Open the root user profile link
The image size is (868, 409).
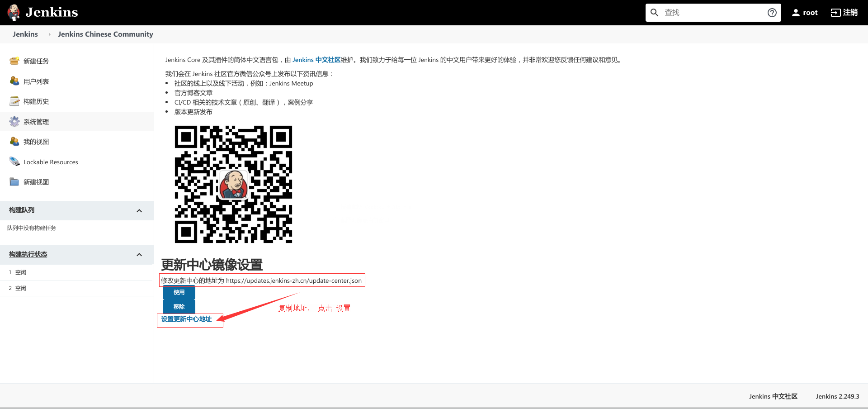[x=805, y=13]
